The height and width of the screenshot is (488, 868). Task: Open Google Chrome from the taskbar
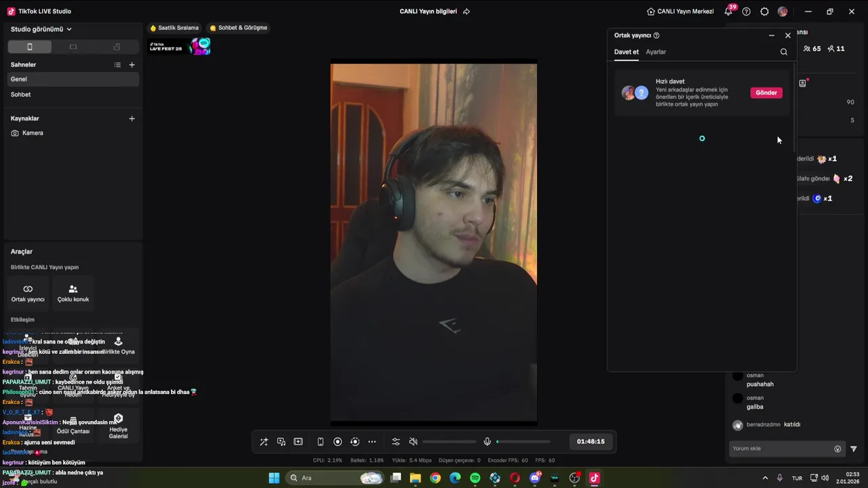click(435, 478)
